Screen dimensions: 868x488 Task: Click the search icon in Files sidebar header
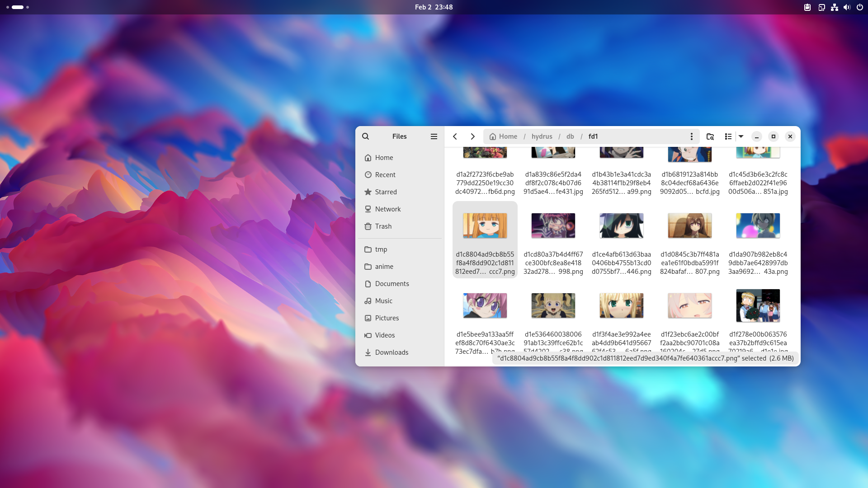(365, 136)
